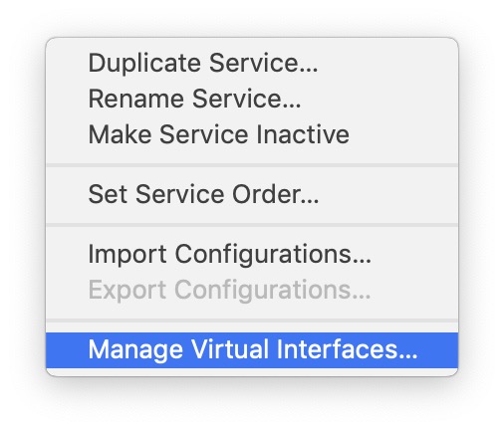Choose Duplicate Service… from the menu
The image size is (504, 430).
[252, 63]
